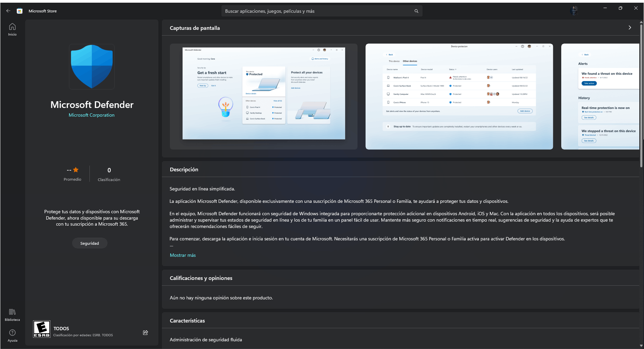Open the Alerts and History screenshot
Image resolution: width=644 pixels, height=349 pixels.
point(600,97)
